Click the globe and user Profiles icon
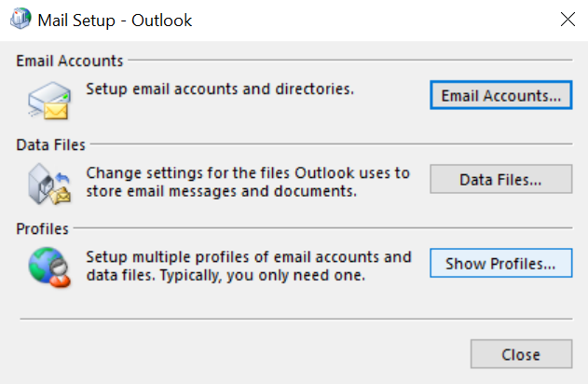This screenshot has width=588, height=384. [49, 267]
